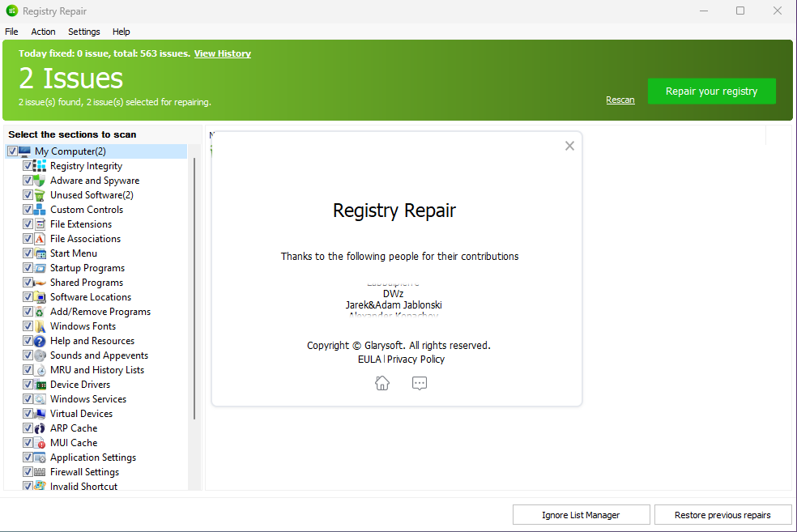Click the Registry Integrity icon
Image resolution: width=797 pixels, height=532 pixels.
(x=40, y=166)
